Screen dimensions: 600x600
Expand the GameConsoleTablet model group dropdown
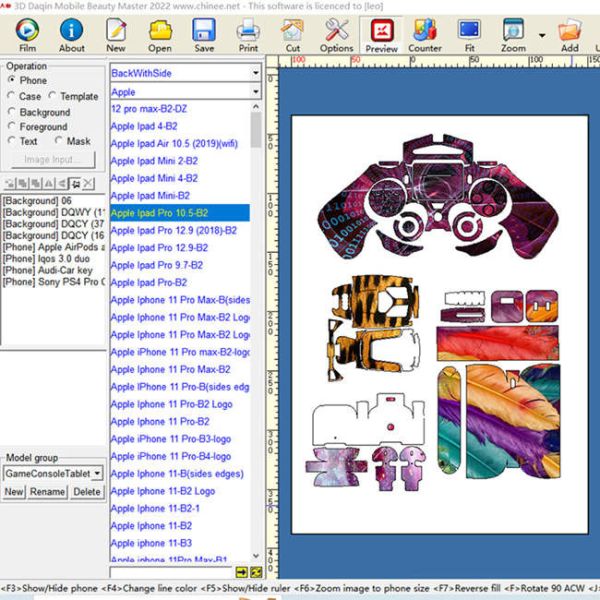[x=97, y=473]
